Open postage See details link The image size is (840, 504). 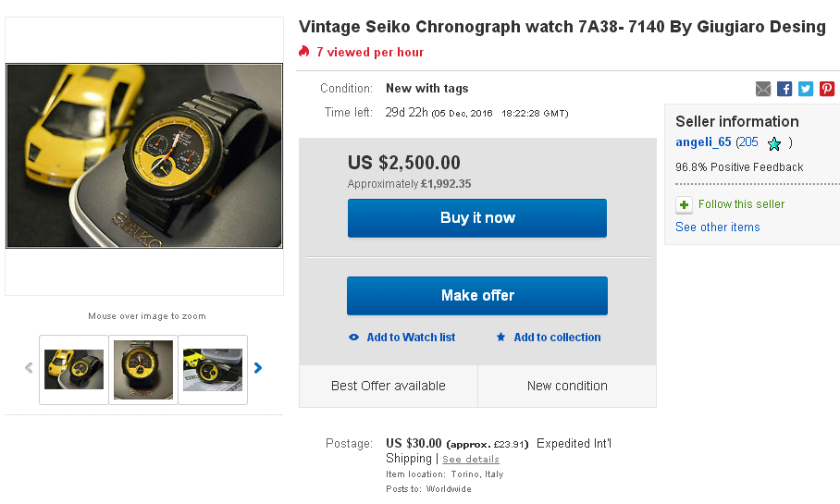tap(470, 460)
